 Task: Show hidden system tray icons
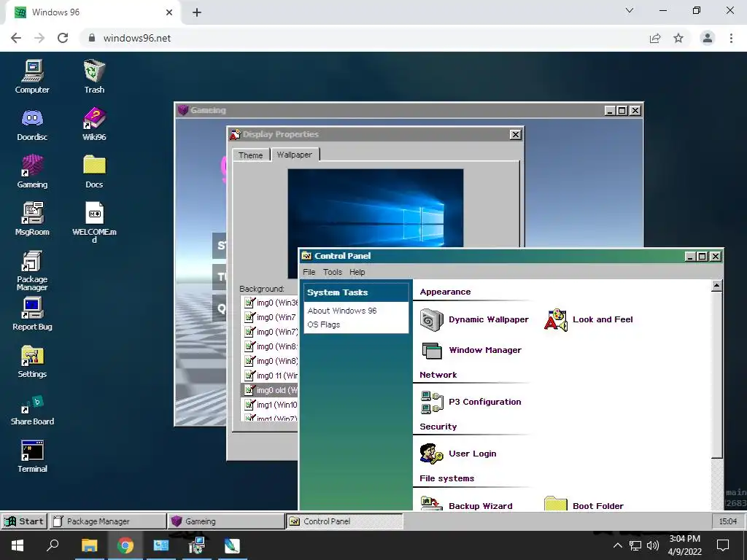(x=617, y=545)
